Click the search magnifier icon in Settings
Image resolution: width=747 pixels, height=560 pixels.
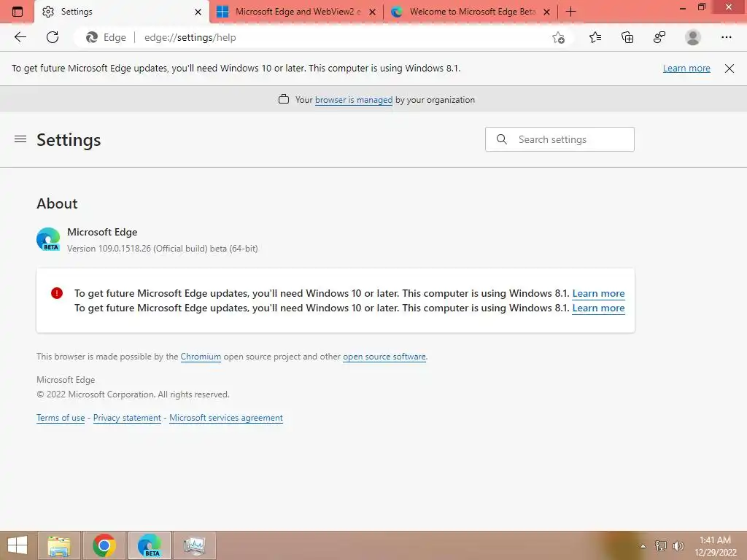click(x=502, y=139)
